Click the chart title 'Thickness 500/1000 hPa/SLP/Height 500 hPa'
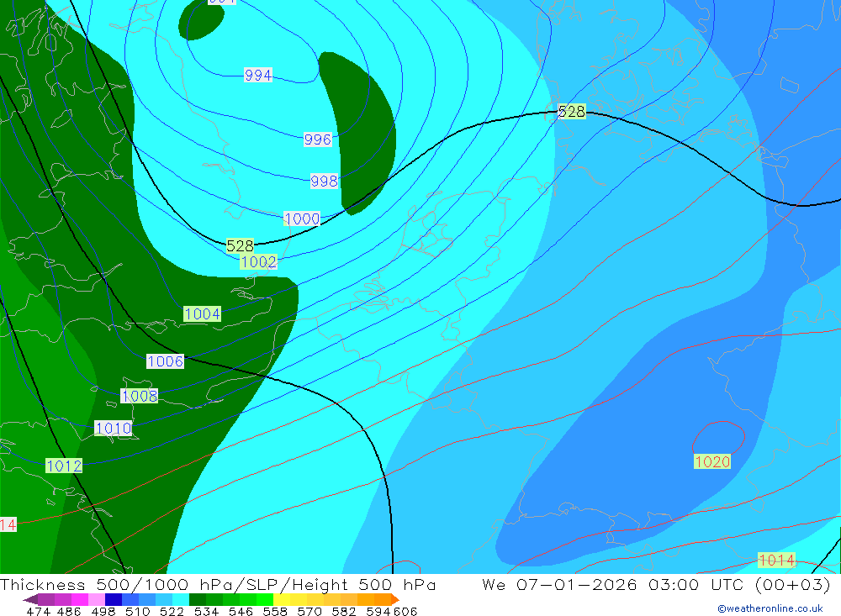Image resolution: width=841 pixels, height=616 pixels. point(219,584)
